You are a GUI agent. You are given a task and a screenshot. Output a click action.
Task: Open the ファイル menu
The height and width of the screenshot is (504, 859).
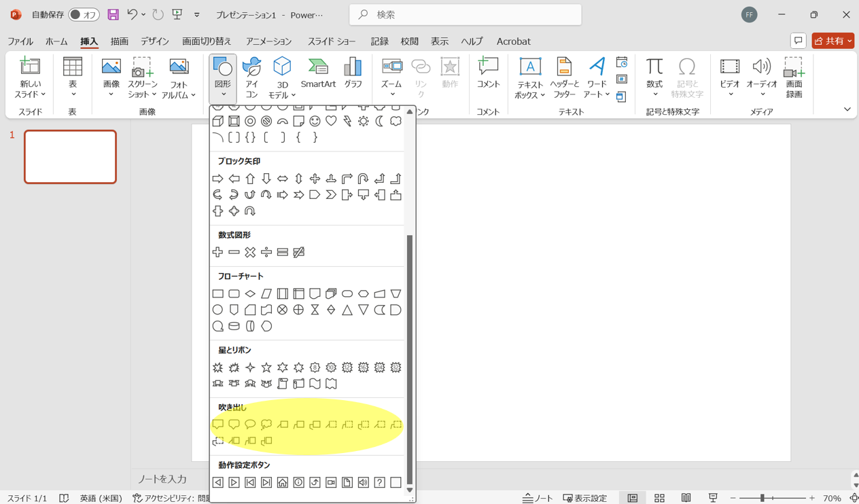pos(20,41)
